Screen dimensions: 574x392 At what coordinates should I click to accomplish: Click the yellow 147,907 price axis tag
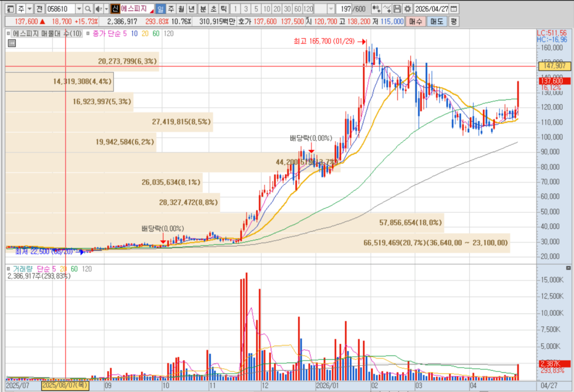pos(554,66)
